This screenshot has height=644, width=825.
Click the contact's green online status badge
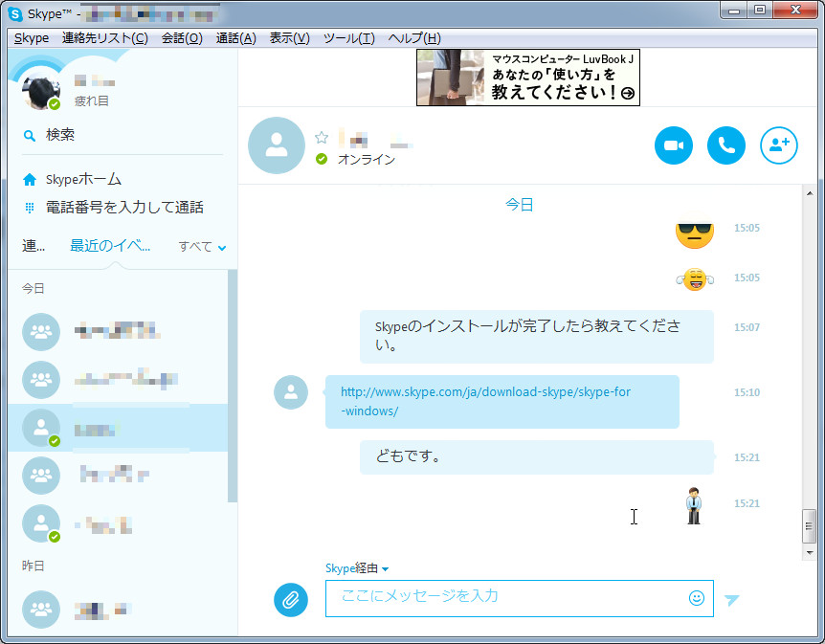point(321,160)
